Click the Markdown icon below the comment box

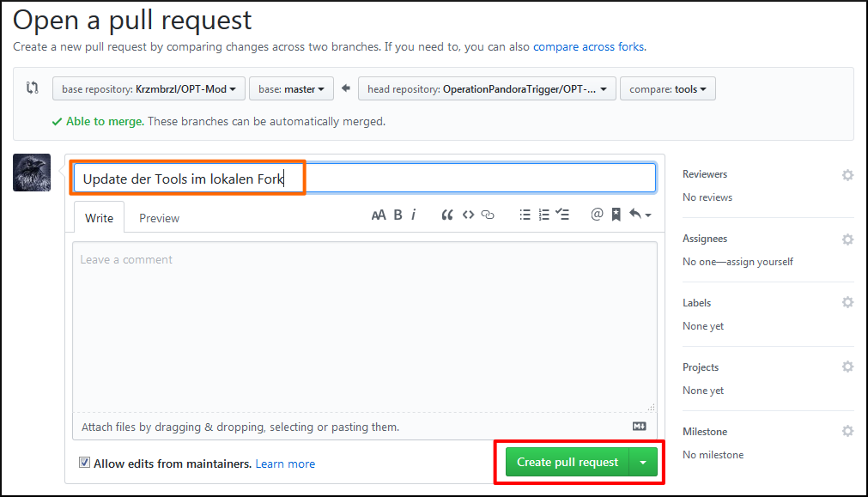[x=639, y=426]
